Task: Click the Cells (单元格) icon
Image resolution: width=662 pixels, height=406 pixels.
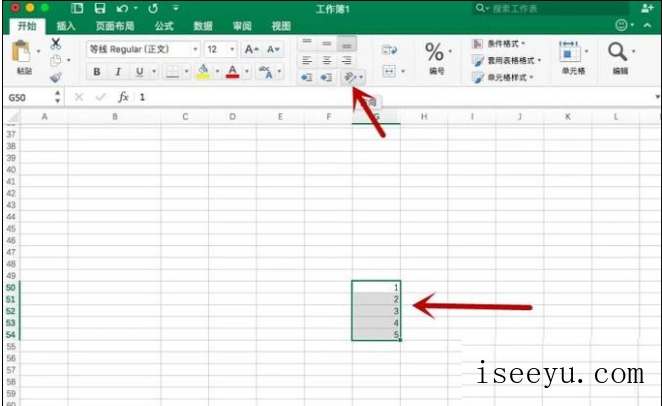Action: 569,53
